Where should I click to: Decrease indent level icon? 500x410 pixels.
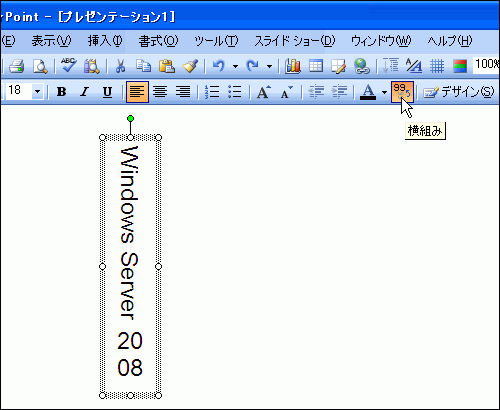point(316,92)
